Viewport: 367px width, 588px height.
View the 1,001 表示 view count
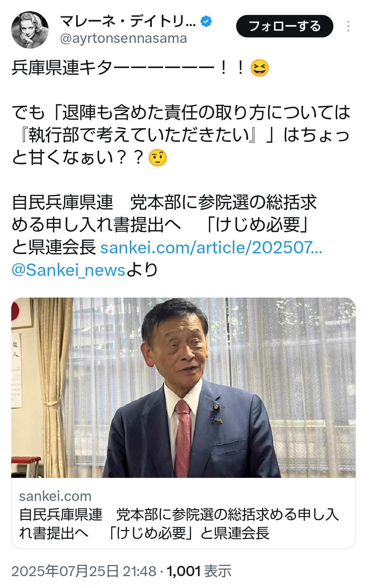click(199, 571)
